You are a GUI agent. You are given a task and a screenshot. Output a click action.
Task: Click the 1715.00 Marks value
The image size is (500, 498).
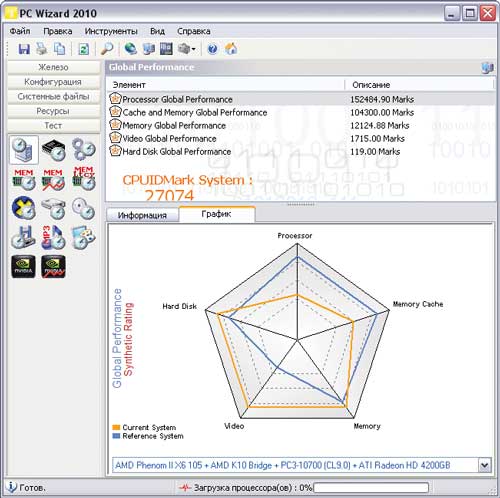377,138
